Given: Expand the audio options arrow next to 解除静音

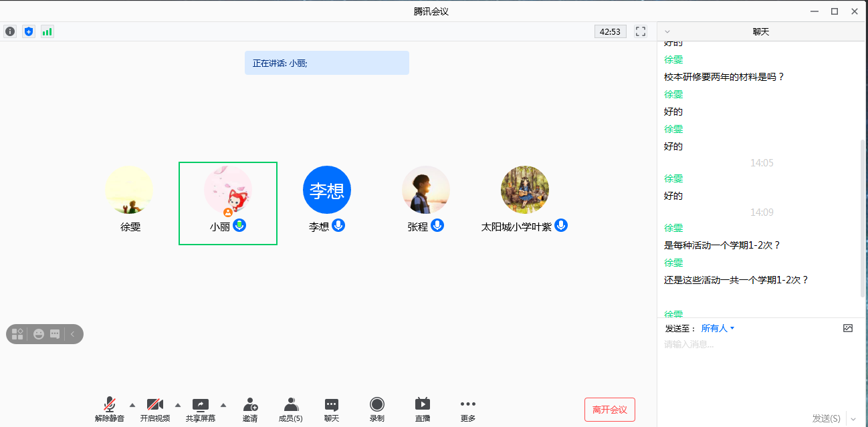Looking at the screenshot, I should (132, 405).
